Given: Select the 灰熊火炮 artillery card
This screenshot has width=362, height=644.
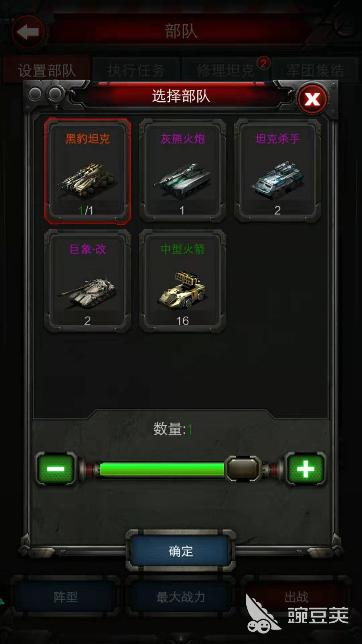Looking at the screenshot, I should click(183, 171).
